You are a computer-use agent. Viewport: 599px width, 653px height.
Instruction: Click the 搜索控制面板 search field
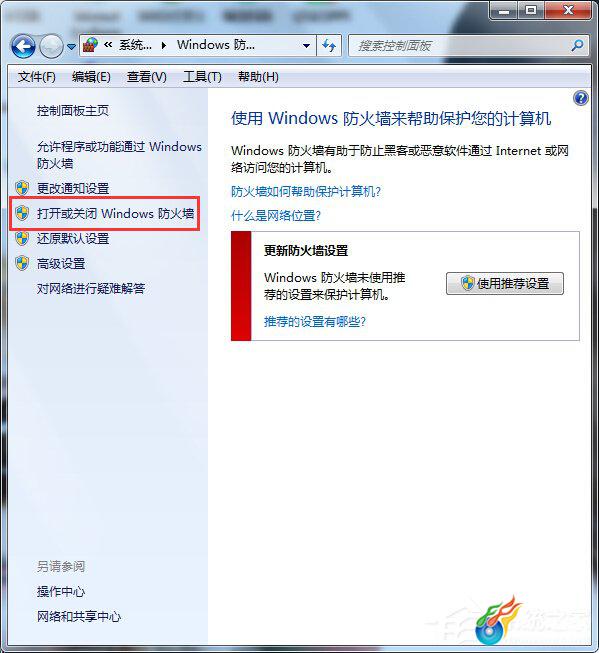pyautogui.click(x=460, y=45)
